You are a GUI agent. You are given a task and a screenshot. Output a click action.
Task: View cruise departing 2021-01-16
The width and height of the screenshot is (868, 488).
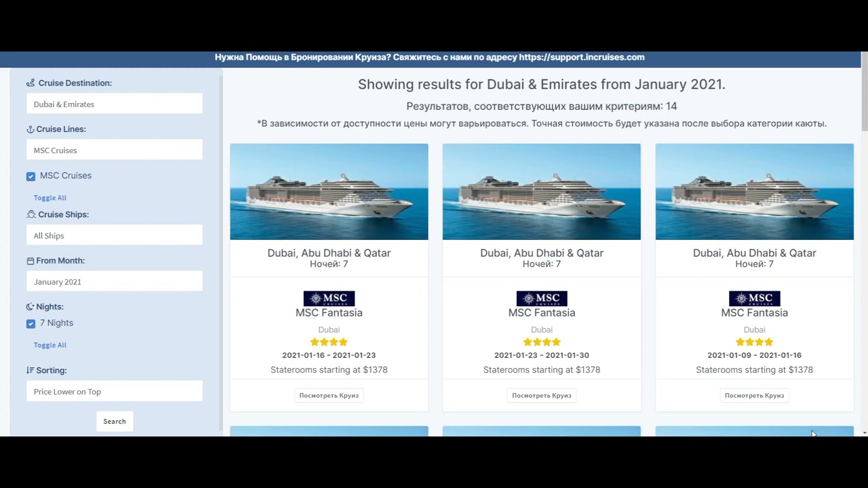[x=329, y=395]
